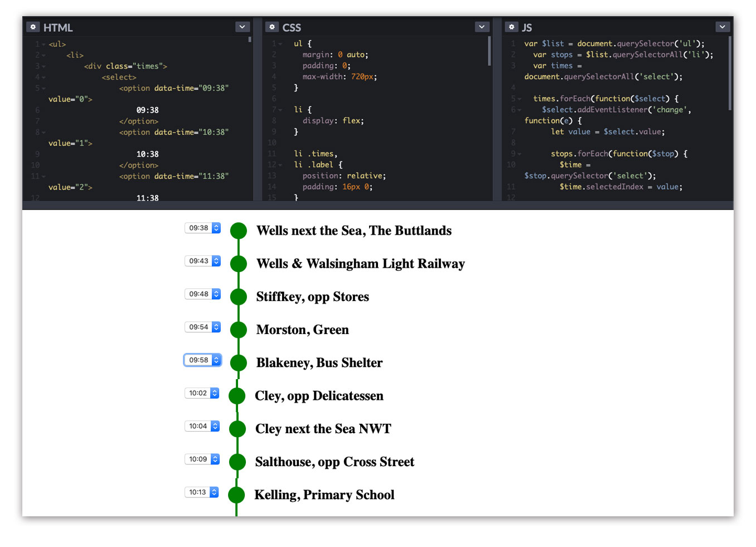756x547 pixels.
Task: Open the HTML panel settings gear
Action: (33, 27)
